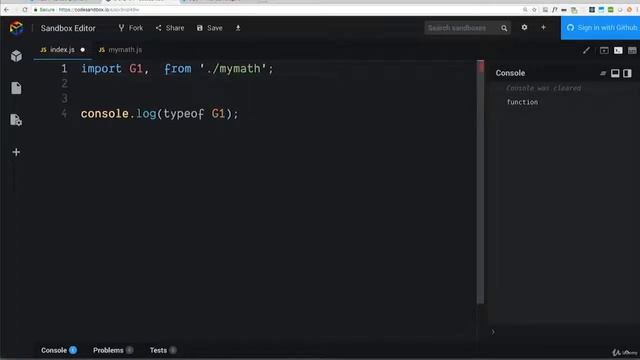Click 'Sandbox Editor' title

coord(68,28)
